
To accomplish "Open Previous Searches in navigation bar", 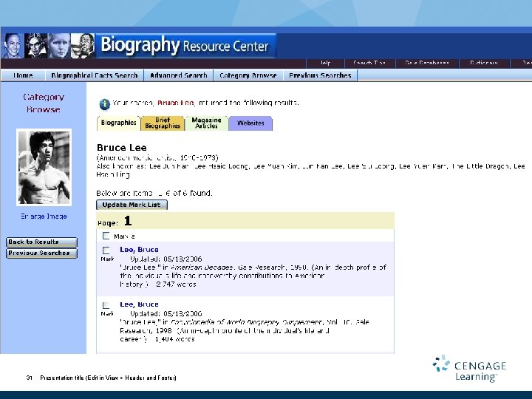I will point(320,75).
